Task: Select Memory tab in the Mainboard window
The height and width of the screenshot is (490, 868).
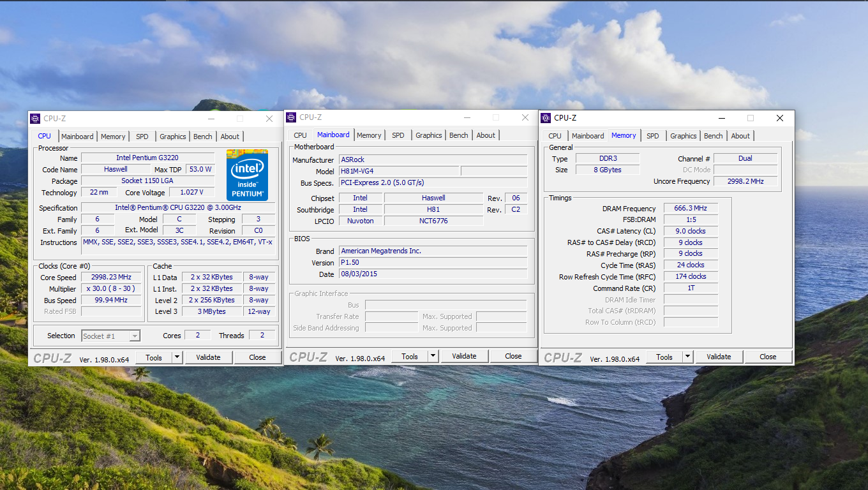Action: click(369, 135)
